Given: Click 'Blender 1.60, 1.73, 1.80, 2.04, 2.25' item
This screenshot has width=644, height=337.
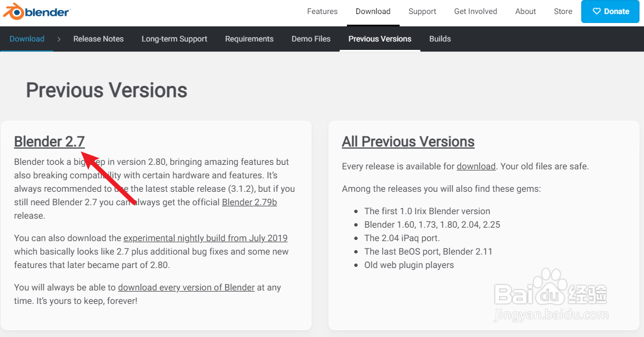Looking at the screenshot, I should point(432,225).
